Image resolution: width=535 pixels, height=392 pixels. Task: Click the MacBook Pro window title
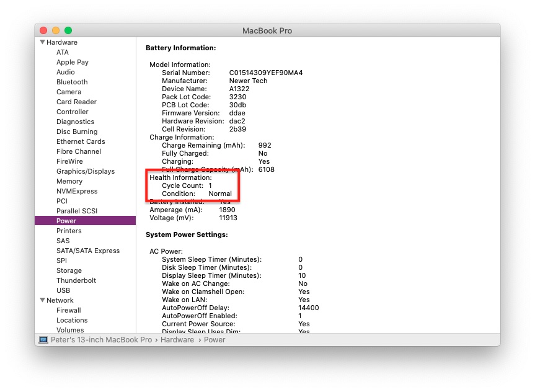[x=267, y=31]
